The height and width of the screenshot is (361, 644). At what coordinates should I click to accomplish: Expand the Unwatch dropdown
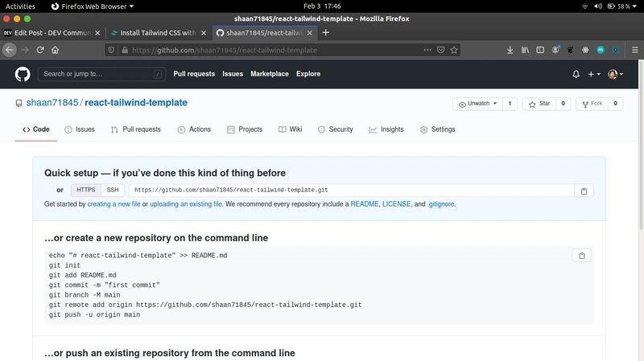coord(477,104)
